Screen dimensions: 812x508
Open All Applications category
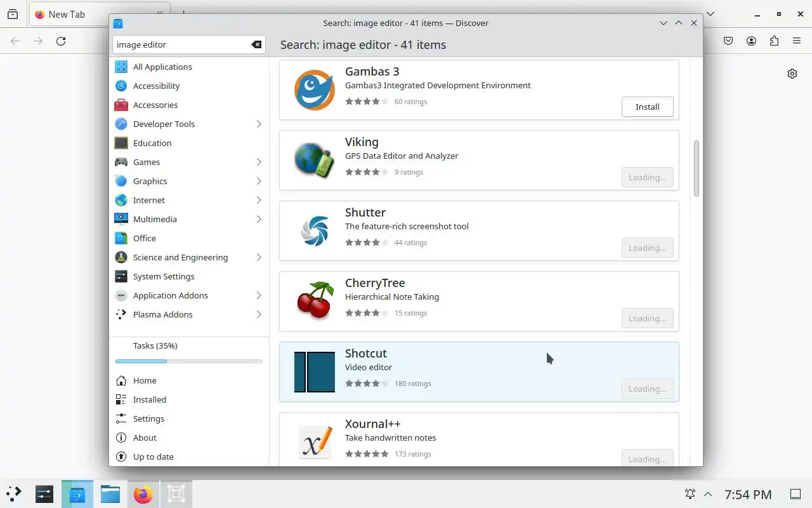pyautogui.click(x=189, y=67)
